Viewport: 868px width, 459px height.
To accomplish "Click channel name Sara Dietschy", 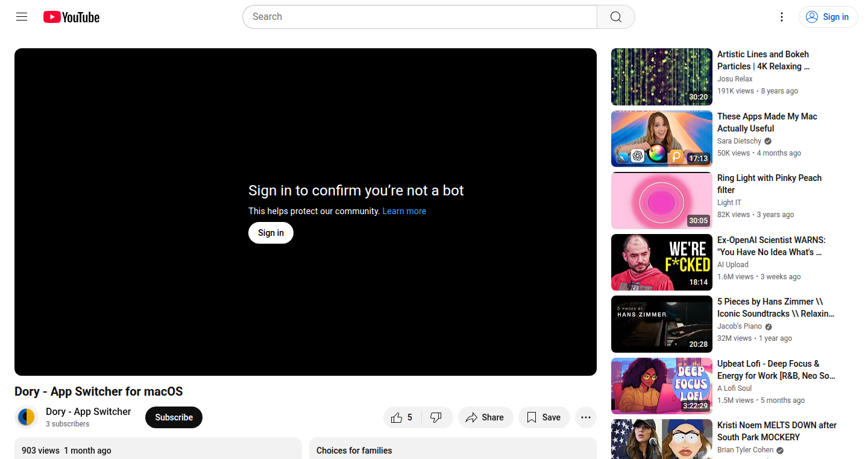I will click(x=739, y=141).
